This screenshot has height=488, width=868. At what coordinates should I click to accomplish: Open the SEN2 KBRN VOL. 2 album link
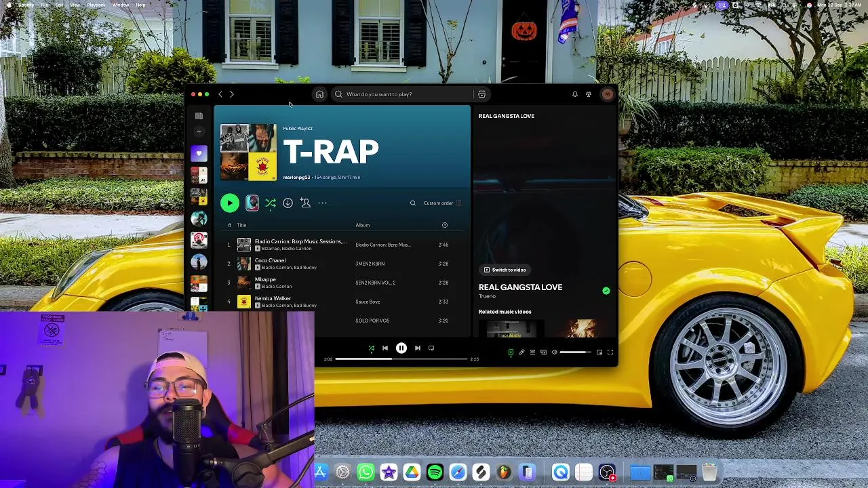tap(375, 283)
